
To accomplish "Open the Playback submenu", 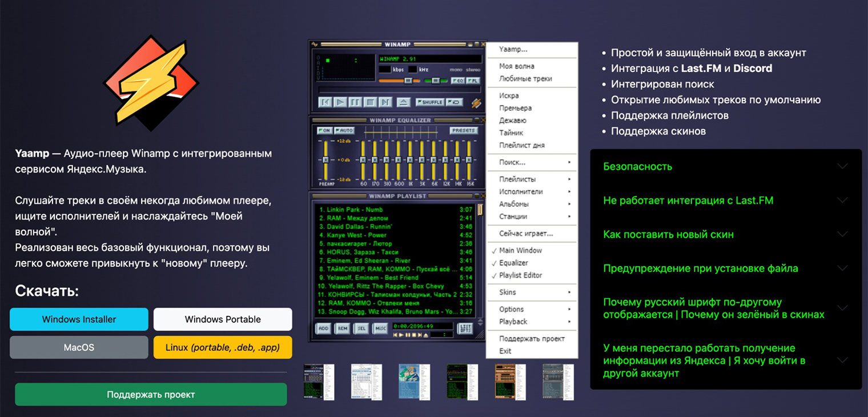I will tap(532, 322).
